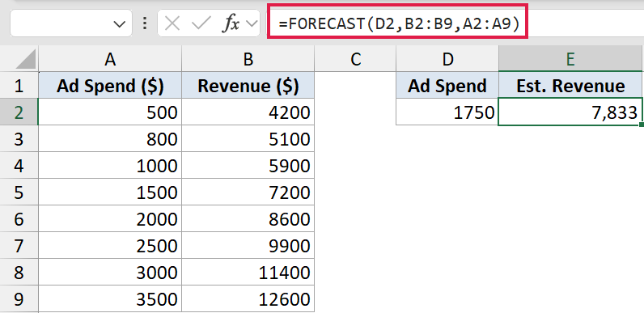The image size is (644, 313).
Task: Click the 'Ad Spend' cell in column D
Action: pyautogui.click(x=447, y=86)
